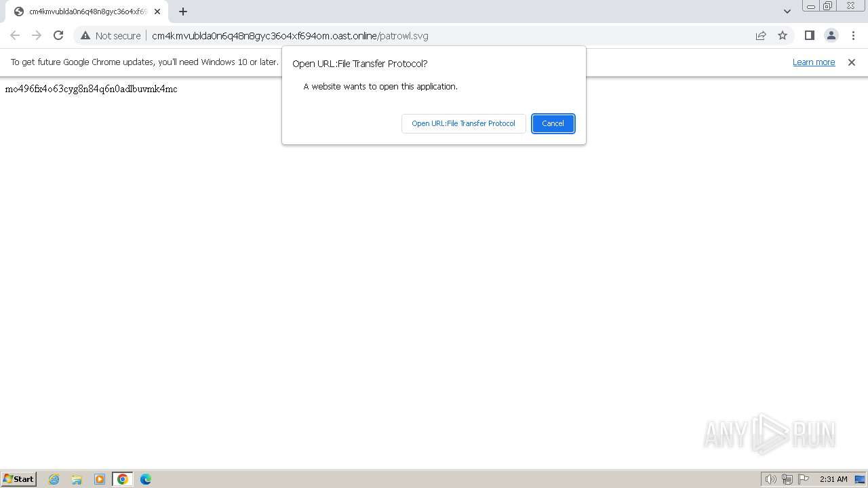Toggle the Chrome side panel icon

click(809, 35)
